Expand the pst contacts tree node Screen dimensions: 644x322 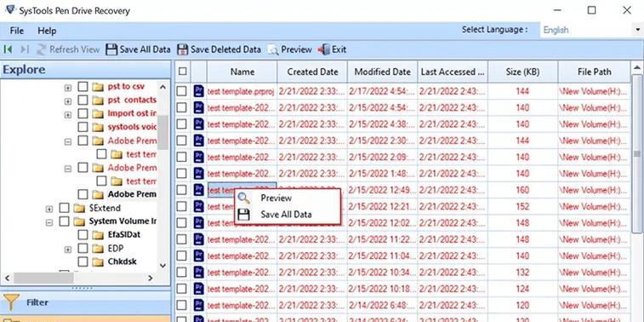click(x=68, y=101)
